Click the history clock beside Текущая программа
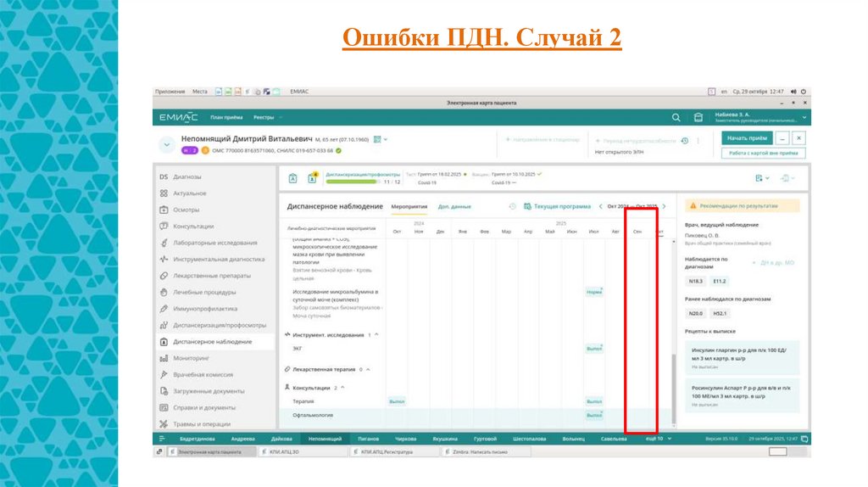 tap(513, 206)
